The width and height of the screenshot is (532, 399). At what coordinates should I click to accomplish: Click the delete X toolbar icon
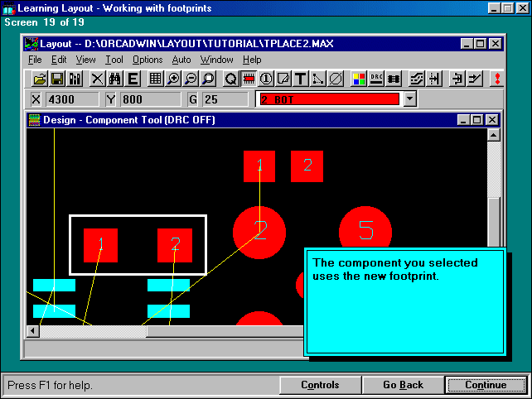[97, 79]
